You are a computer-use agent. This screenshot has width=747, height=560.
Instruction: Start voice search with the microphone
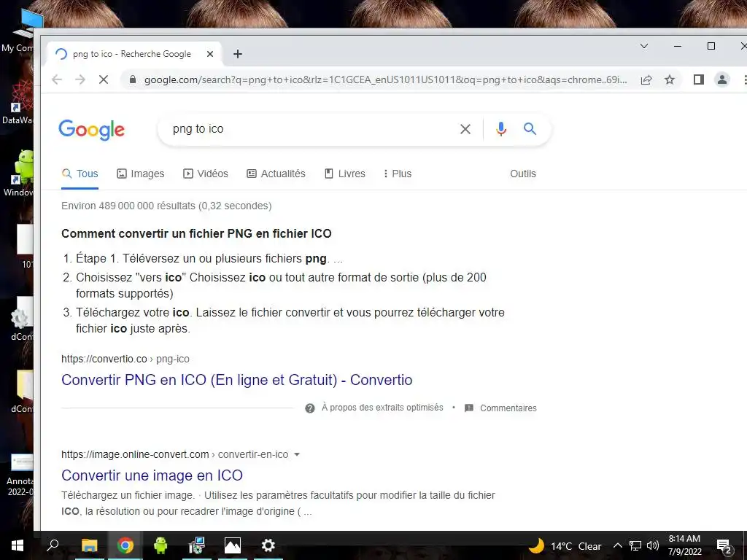pyautogui.click(x=500, y=129)
